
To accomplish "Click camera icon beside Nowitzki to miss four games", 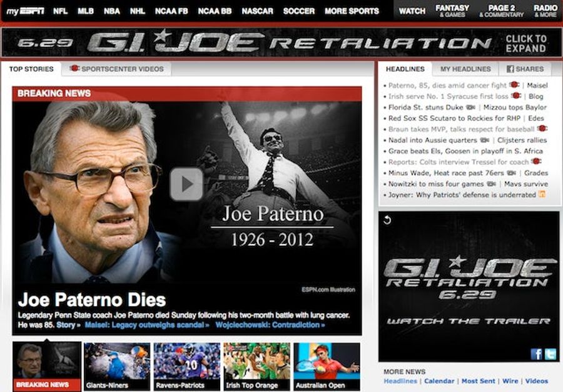I will pyautogui.click(x=491, y=184).
